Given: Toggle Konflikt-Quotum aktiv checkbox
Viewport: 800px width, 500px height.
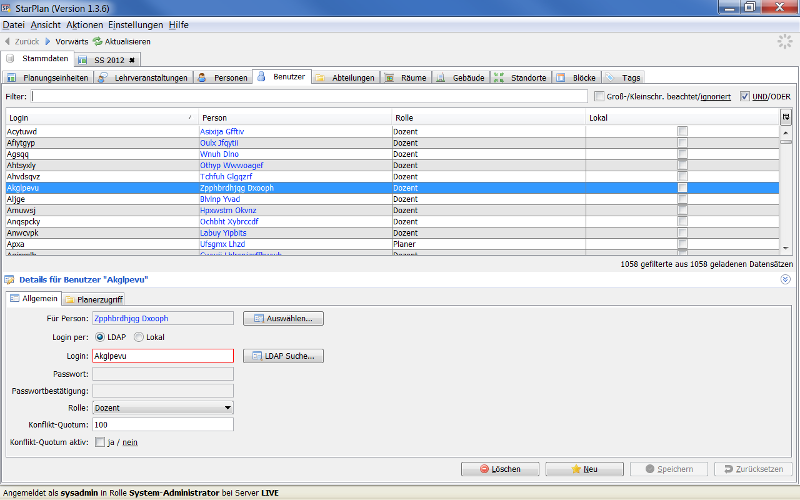Looking at the screenshot, I should pyautogui.click(x=100, y=442).
